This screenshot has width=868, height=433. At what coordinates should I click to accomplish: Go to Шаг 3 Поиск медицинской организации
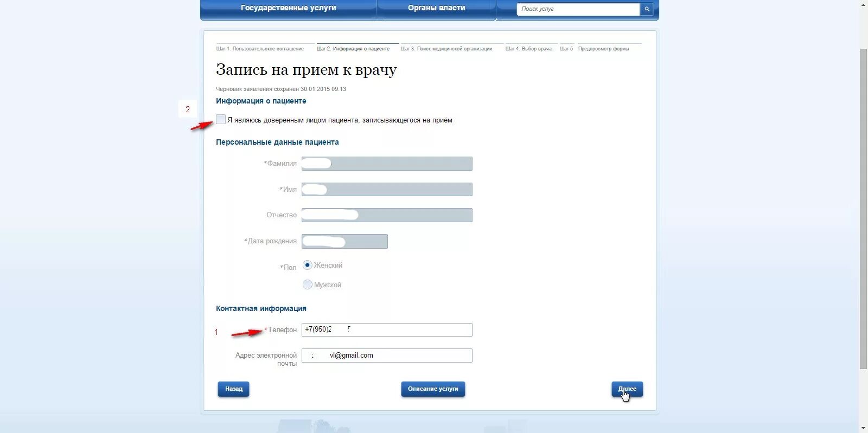point(446,49)
